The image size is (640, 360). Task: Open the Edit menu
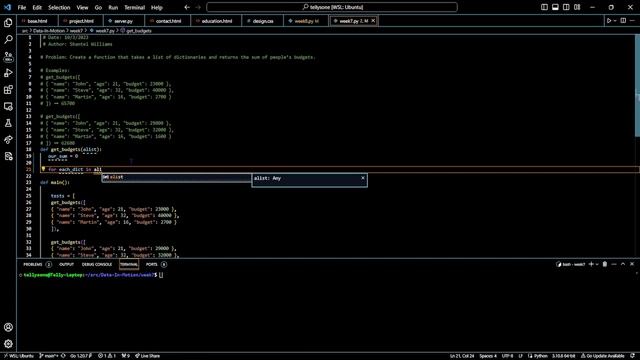point(37,7)
